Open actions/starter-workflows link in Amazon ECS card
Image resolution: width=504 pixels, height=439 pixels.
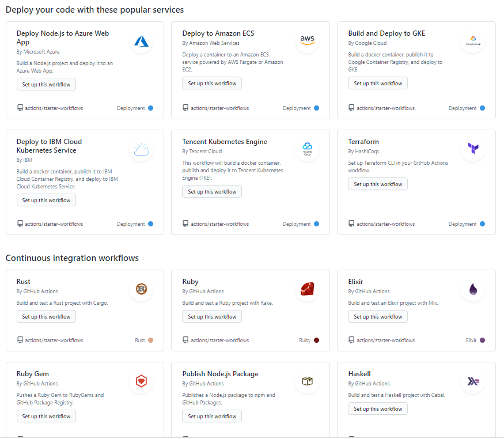tap(220, 108)
